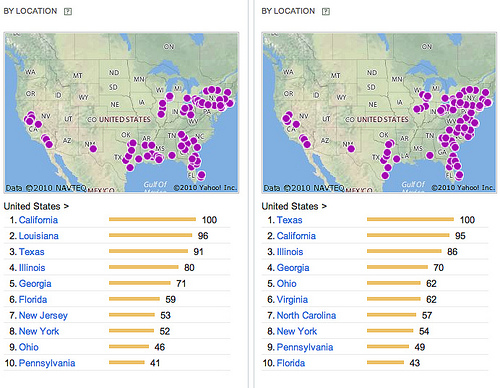
Task: Open California link with value 95
Action: pos(296,236)
